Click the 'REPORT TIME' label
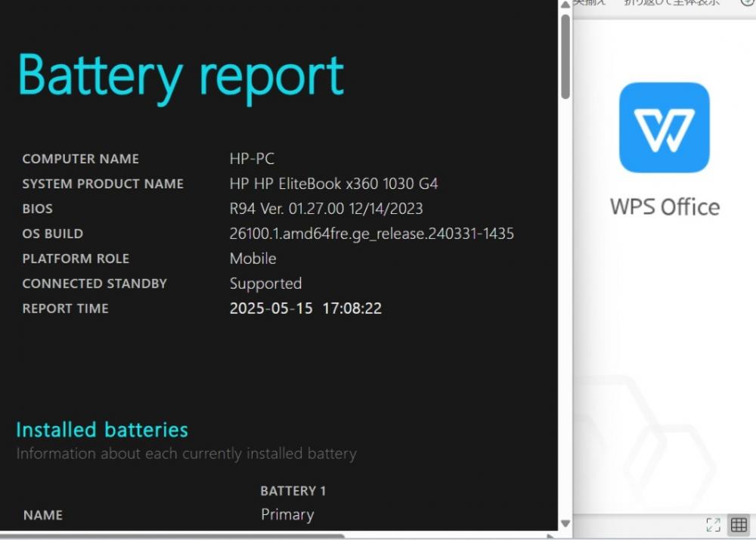 point(65,309)
